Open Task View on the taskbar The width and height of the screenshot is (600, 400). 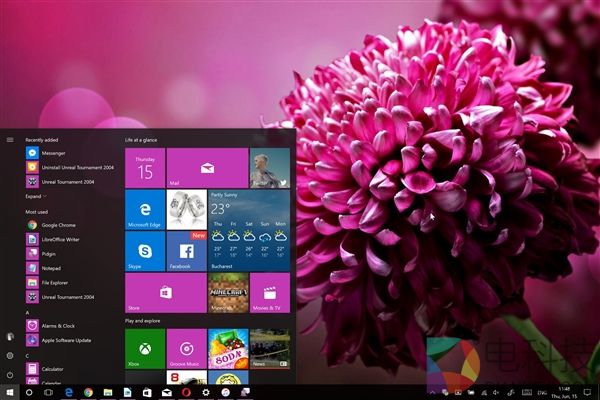click(49, 392)
